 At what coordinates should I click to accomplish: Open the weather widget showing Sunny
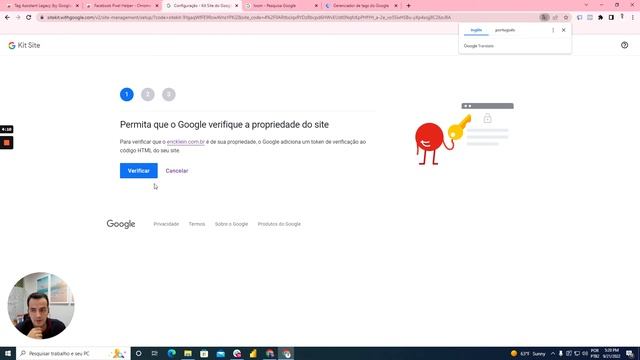pos(528,353)
